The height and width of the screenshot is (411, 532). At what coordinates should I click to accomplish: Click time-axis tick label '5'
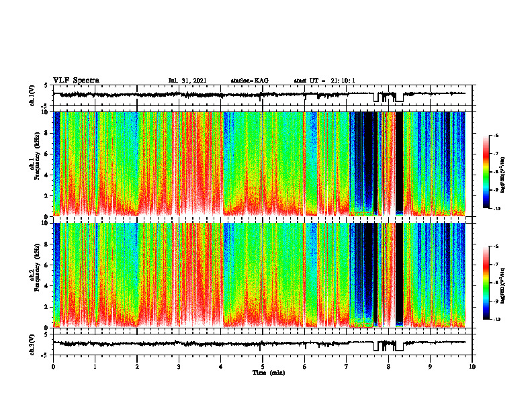263,367
